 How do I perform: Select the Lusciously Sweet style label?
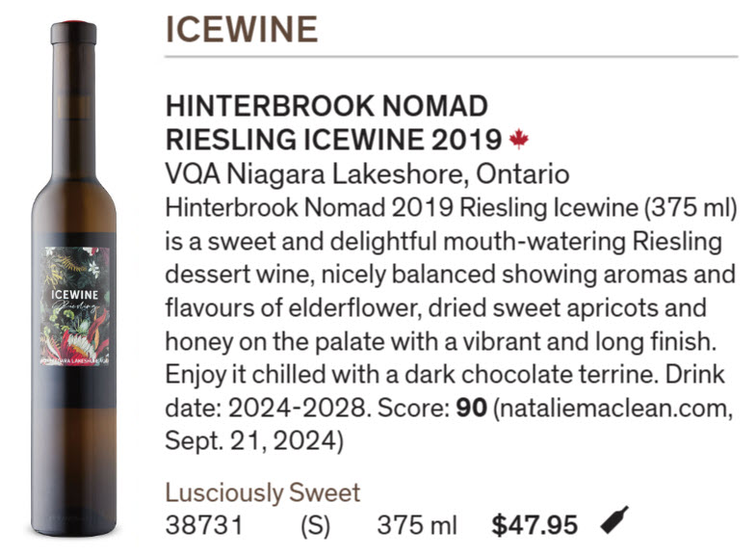pyautogui.click(x=262, y=492)
